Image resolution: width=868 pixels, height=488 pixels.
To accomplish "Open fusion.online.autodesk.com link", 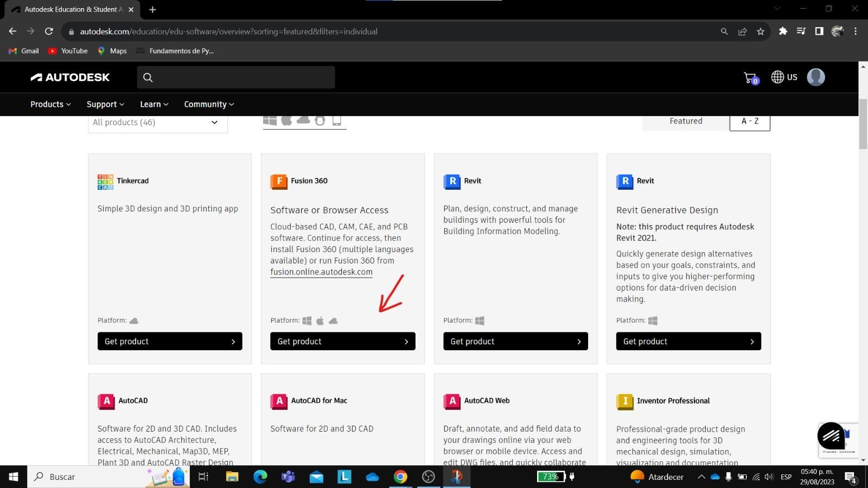I will (x=321, y=272).
